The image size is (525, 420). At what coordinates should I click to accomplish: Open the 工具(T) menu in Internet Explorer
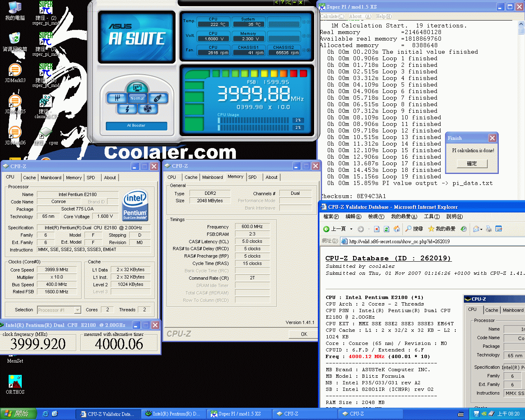431,217
